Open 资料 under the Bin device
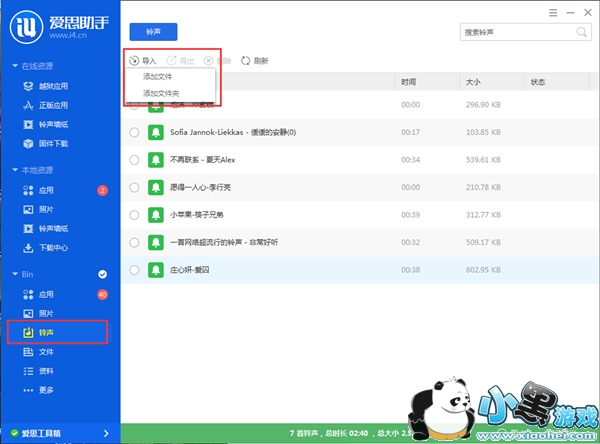600x444 pixels. coord(38,371)
